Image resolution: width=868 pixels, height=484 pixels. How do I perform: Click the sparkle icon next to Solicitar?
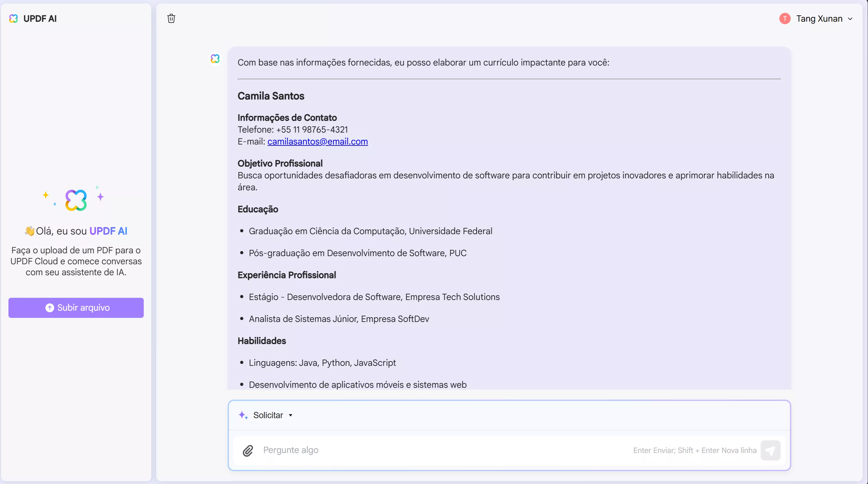pos(243,415)
